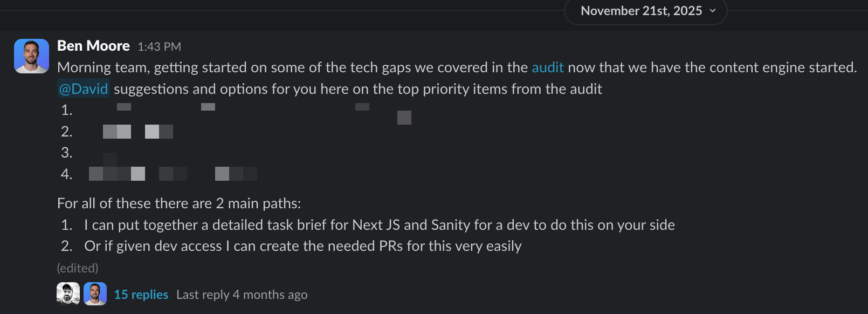Viewport: 868px width, 314px height.
Task: Open the audit hyperlink
Action: pyautogui.click(x=547, y=67)
